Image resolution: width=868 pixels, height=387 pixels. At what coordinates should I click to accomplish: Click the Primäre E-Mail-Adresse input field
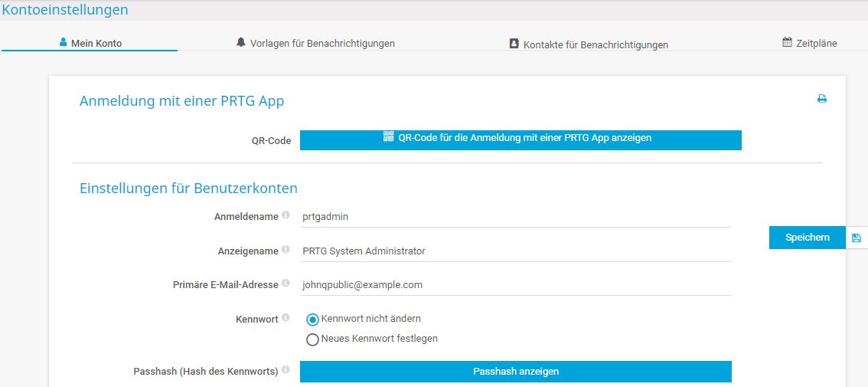click(516, 285)
